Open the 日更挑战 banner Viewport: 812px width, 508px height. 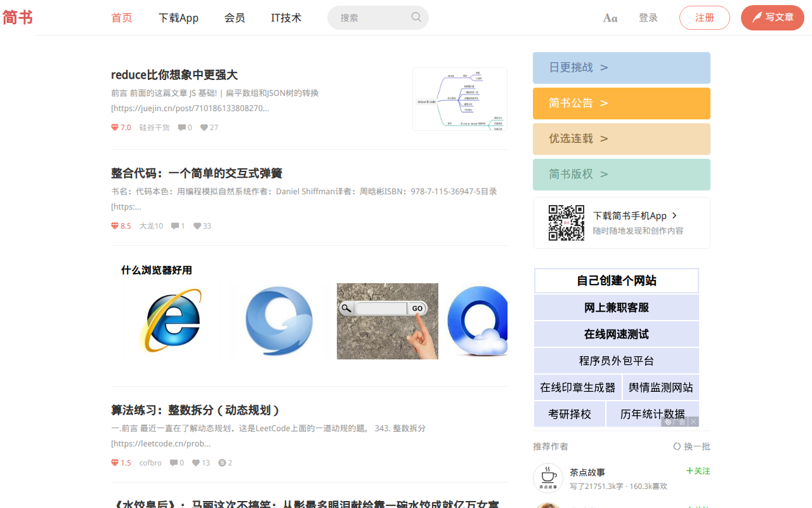(x=622, y=68)
